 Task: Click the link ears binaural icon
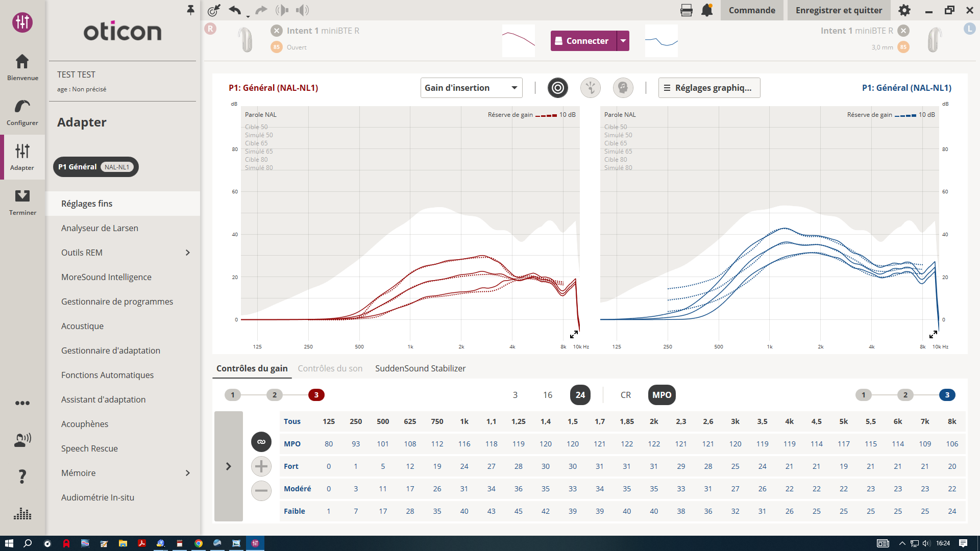(261, 442)
